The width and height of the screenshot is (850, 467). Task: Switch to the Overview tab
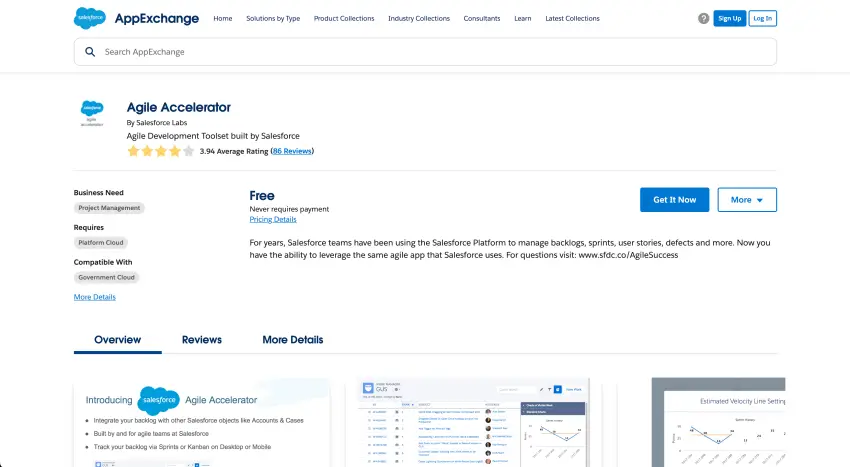(x=118, y=340)
